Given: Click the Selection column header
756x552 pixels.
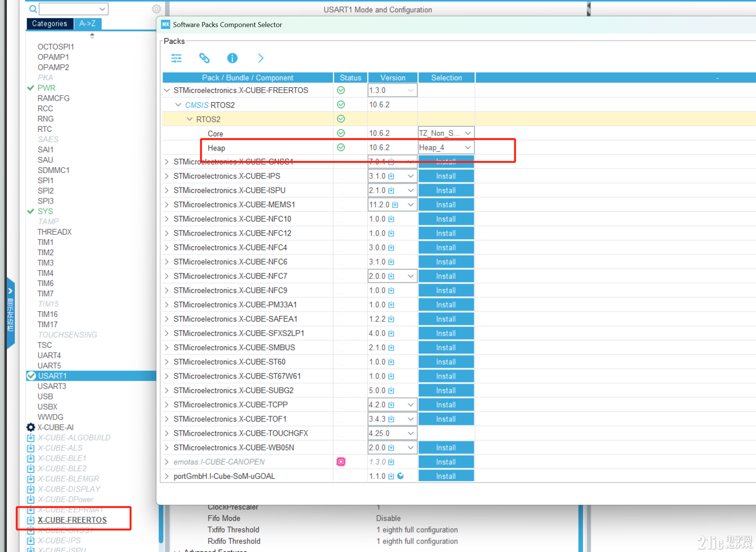Looking at the screenshot, I should [447, 78].
